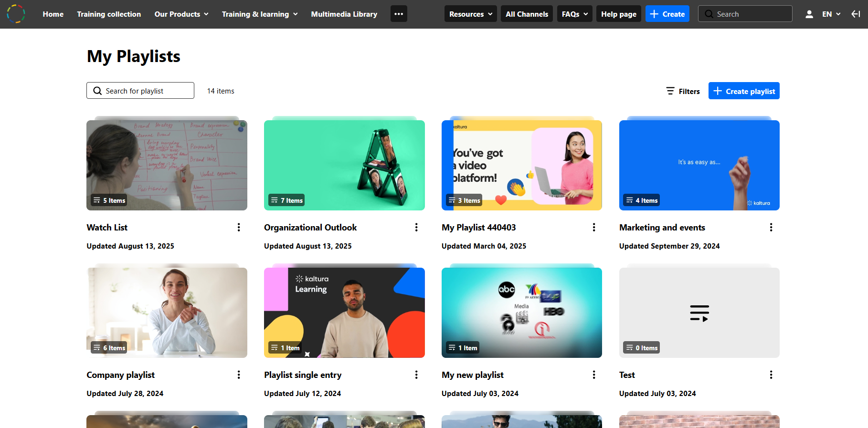Viewport: 868px width, 428px height.
Task: Open the Filters panel
Action: [683, 91]
